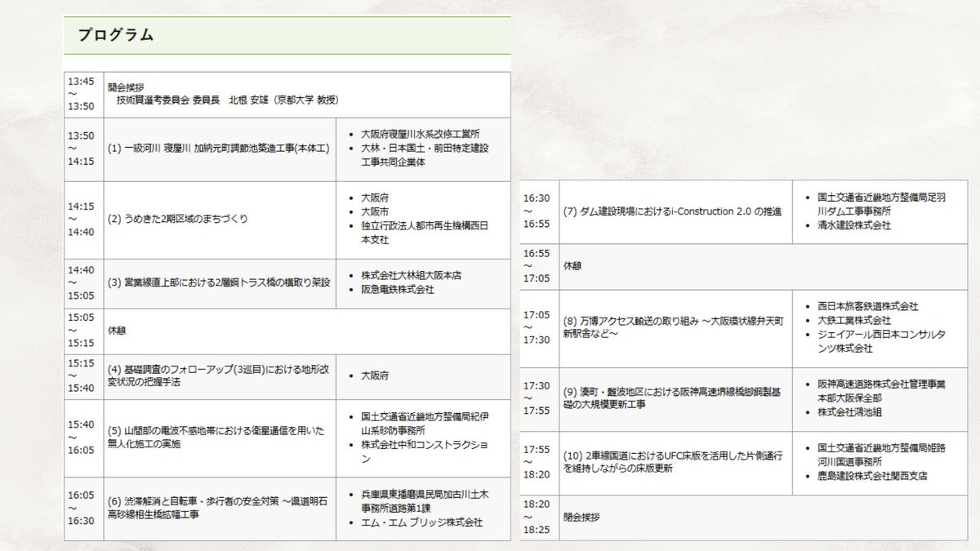Viewport: 980px width, 551px height.
Task: Click 阪神高速道路株式会社管理事業本部大阪保全部 entry
Action: pos(881,389)
